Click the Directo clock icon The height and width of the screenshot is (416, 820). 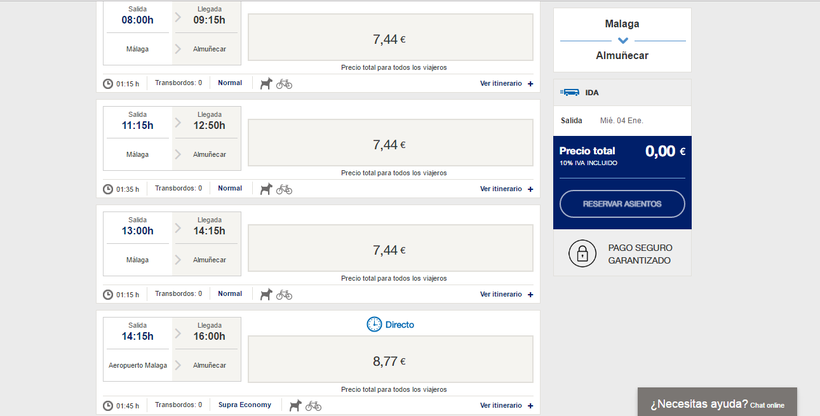click(374, 324)
